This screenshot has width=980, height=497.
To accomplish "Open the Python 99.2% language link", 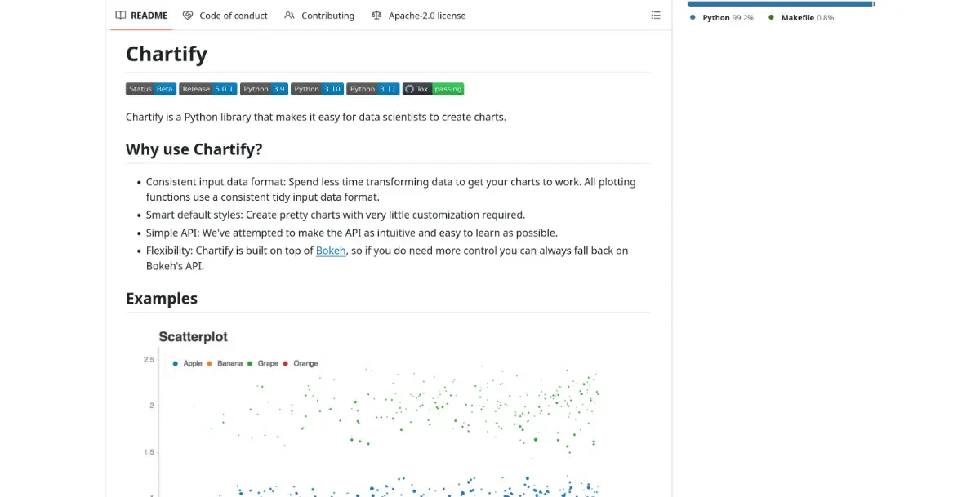I will (x=728, y=17).
